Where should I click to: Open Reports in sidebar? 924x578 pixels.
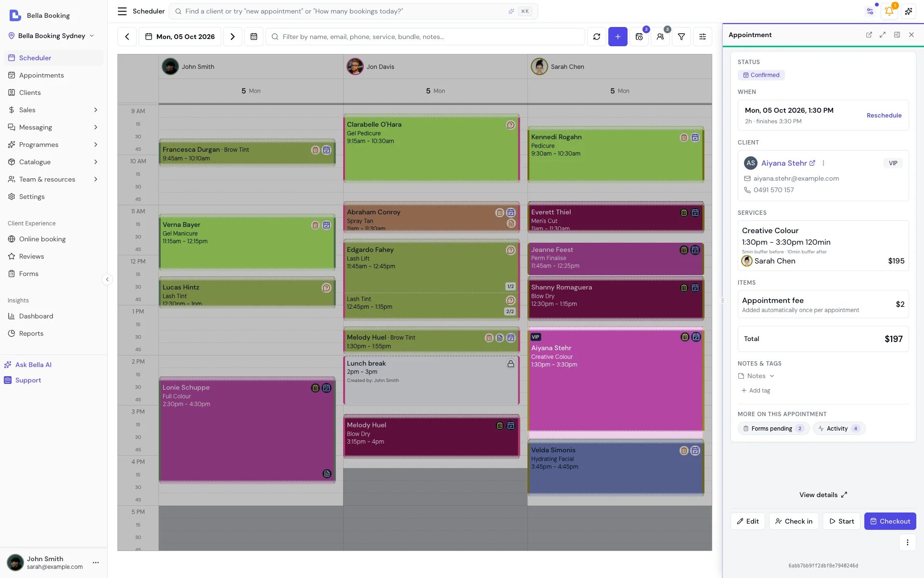click(53, 333)
